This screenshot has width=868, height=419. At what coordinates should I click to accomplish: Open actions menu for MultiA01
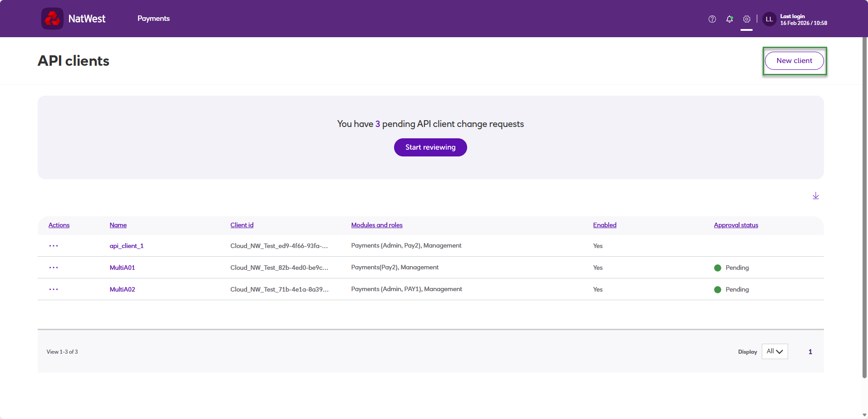(x=54, y=268)
